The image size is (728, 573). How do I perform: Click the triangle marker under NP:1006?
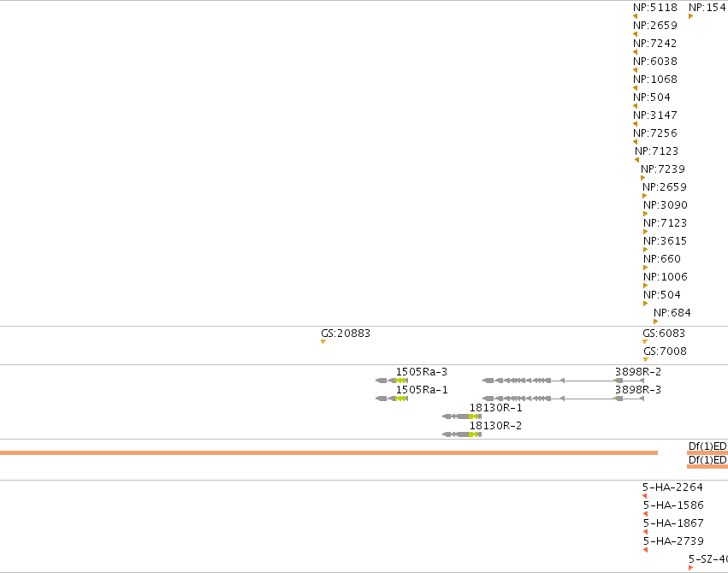pyautogui.click(x=645, y=286)
